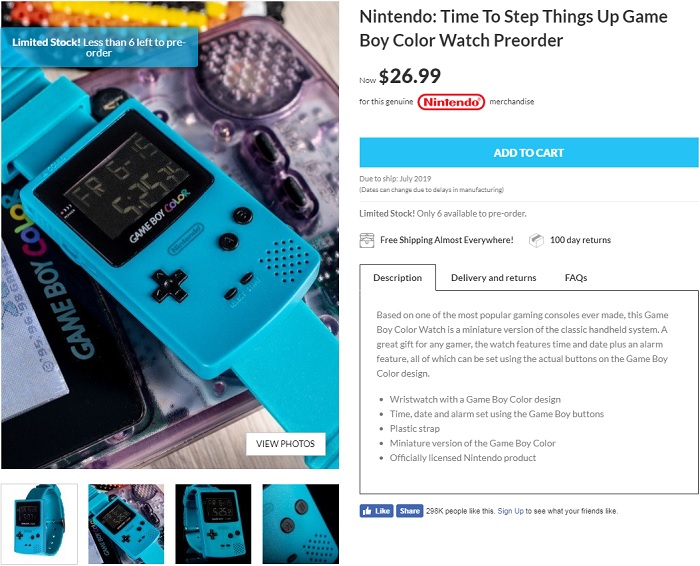Click the Sign Up link

(510, 511)
